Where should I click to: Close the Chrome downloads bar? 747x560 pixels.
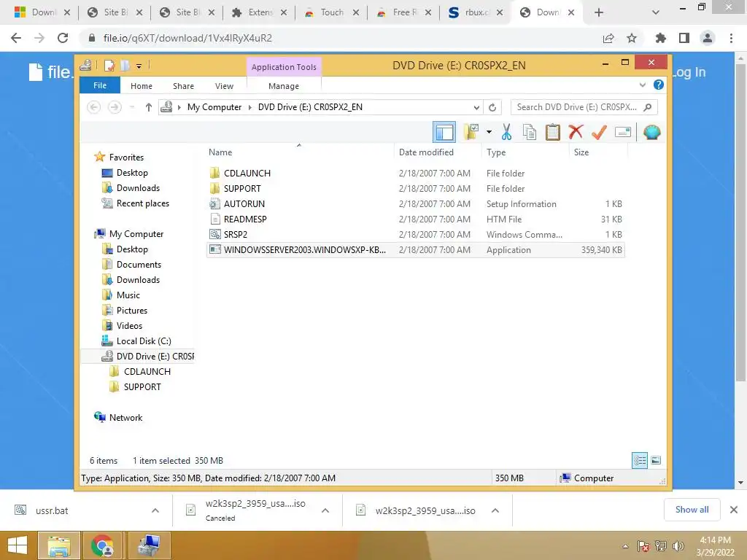point(734,510)
